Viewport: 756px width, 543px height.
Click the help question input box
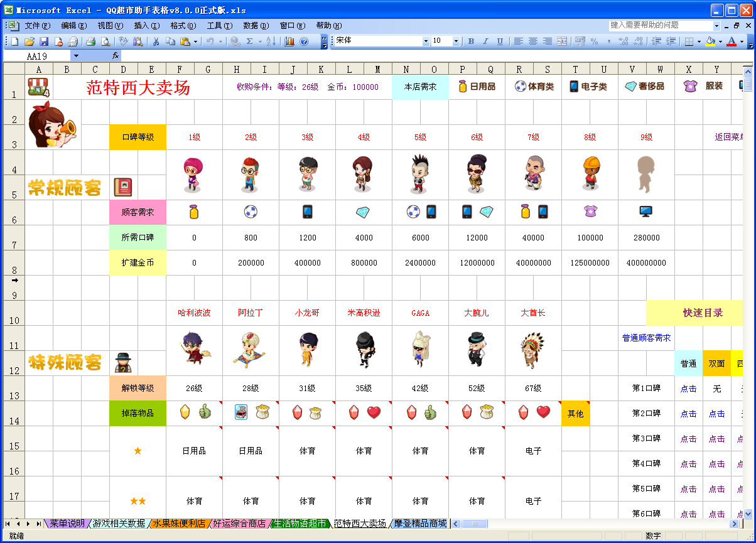pyautogui.click(x=661, y=26)
